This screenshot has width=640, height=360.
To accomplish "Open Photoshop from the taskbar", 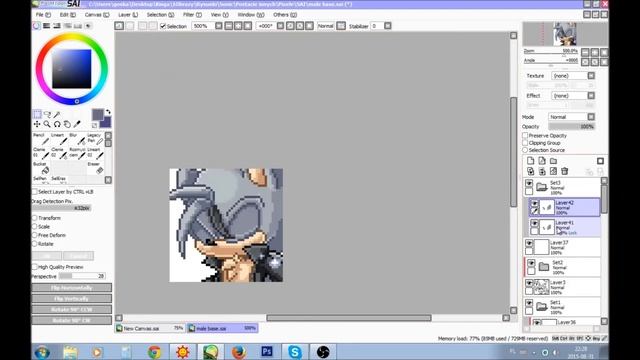I will coord(267,351).
